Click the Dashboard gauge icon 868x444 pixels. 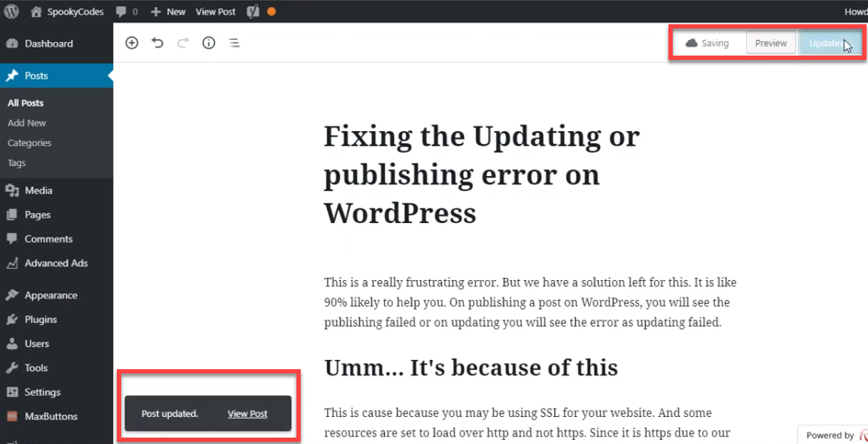[x=12, y=43]
